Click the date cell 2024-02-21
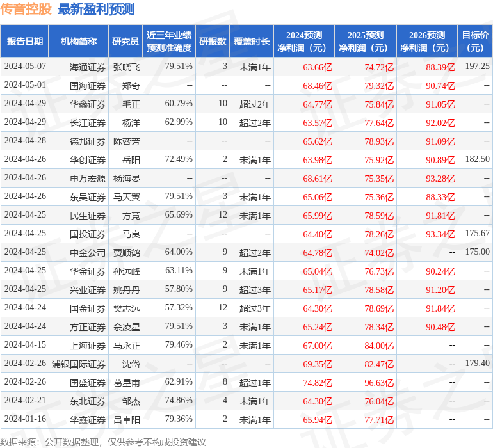The width and height of the screenshot is (493, 448). (x=25, y=400)
